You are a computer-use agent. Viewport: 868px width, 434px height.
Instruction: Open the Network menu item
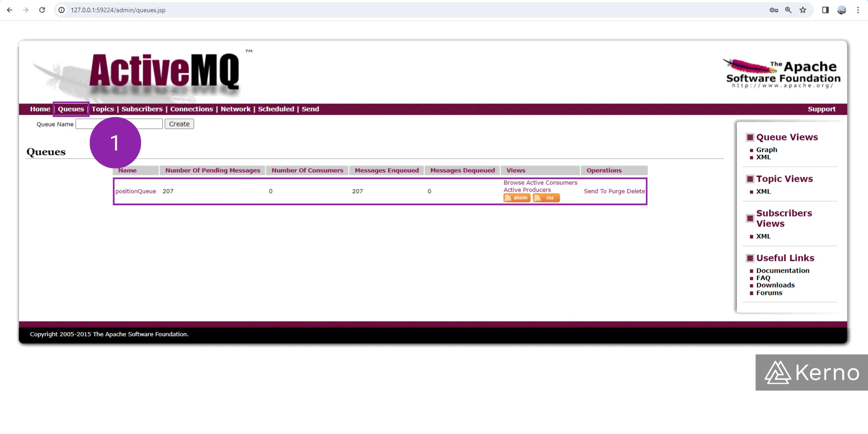236,109
